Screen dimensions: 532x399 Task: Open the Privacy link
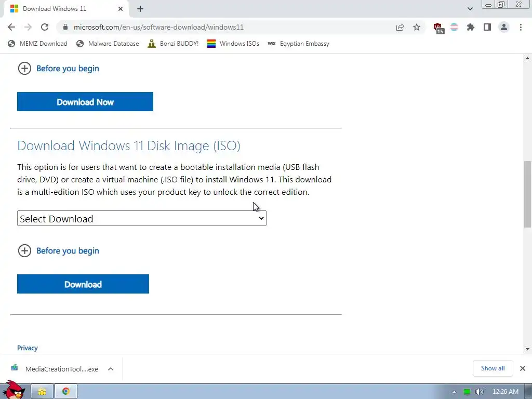[28, 348]
